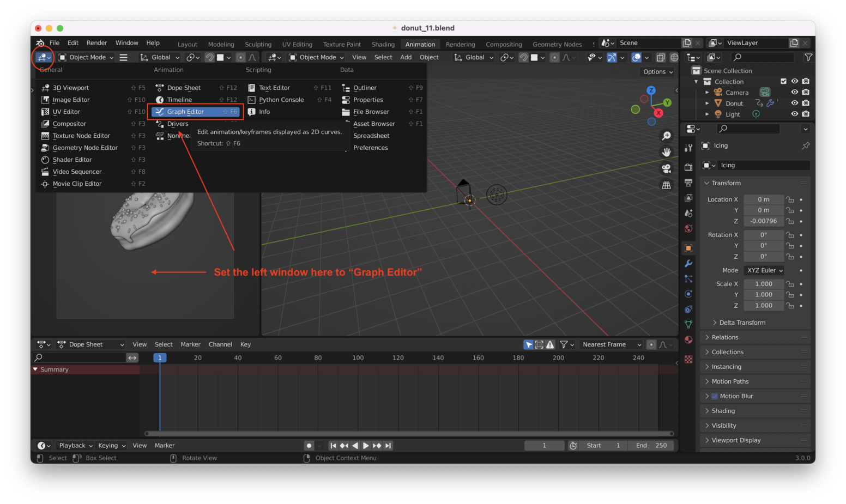Open the Physics Properties tab icon
The width and height of the screenshot is (846, 504).
click(x=688, y=293)
